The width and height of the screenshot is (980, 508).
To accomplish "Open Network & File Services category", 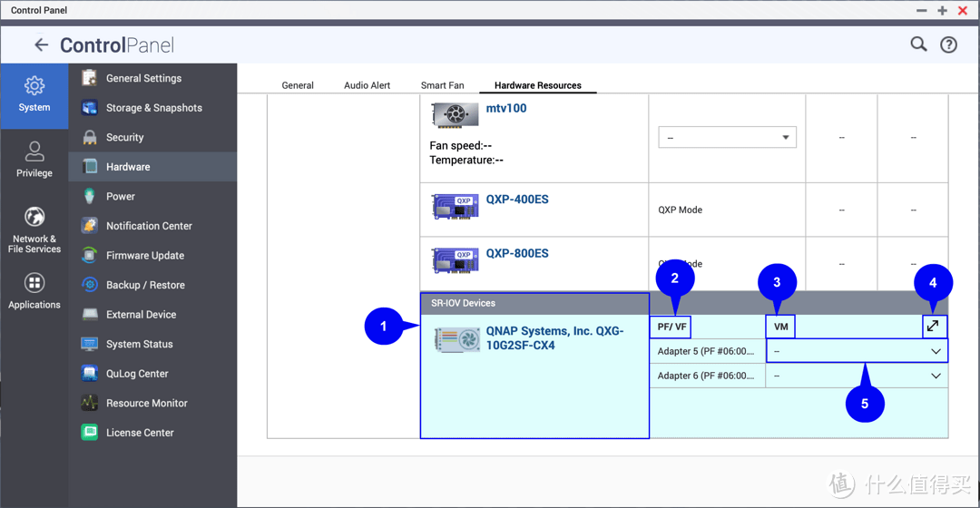I will pos(34,229).
